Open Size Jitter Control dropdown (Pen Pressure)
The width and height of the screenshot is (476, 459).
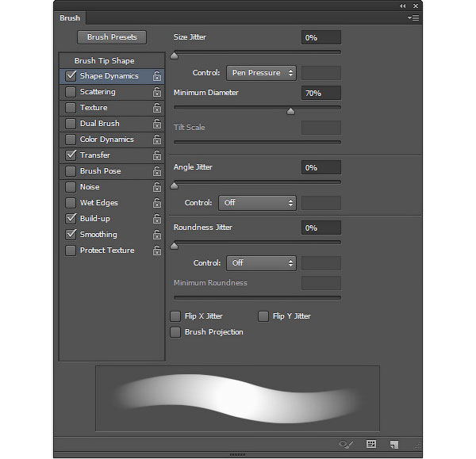click(261, 73)
